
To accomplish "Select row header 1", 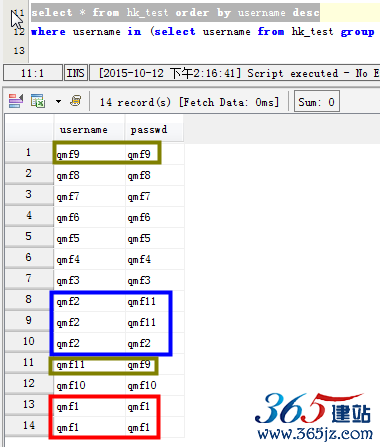I will pos(29,153).
